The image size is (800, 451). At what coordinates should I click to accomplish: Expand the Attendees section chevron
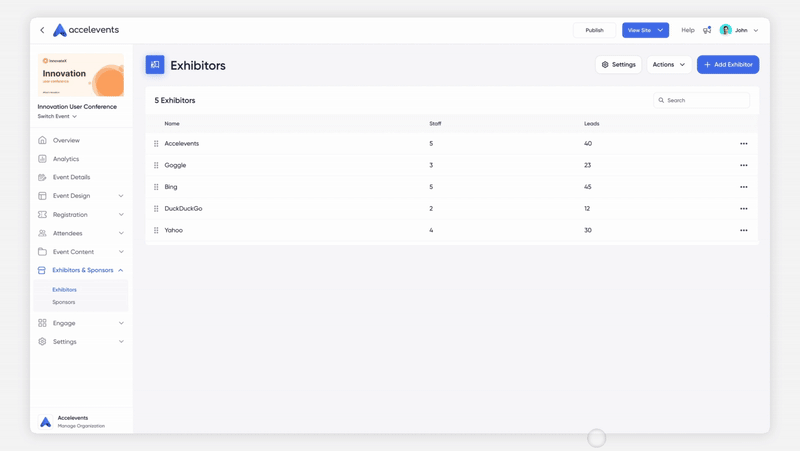(x=121, y=233)
